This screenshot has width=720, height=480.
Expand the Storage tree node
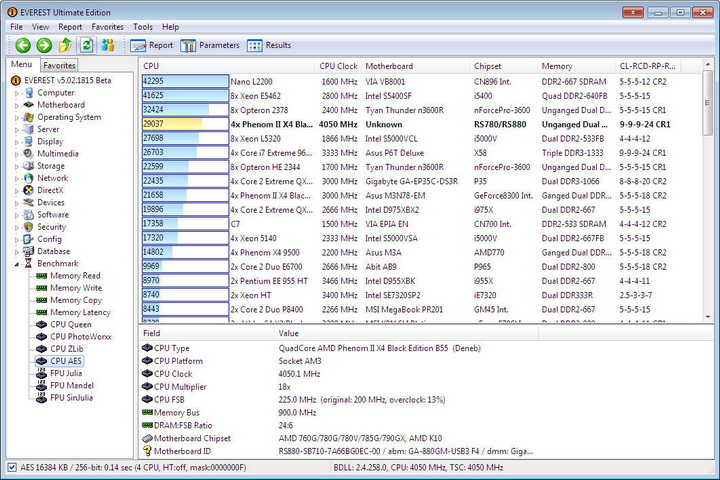tap(17, 166)
